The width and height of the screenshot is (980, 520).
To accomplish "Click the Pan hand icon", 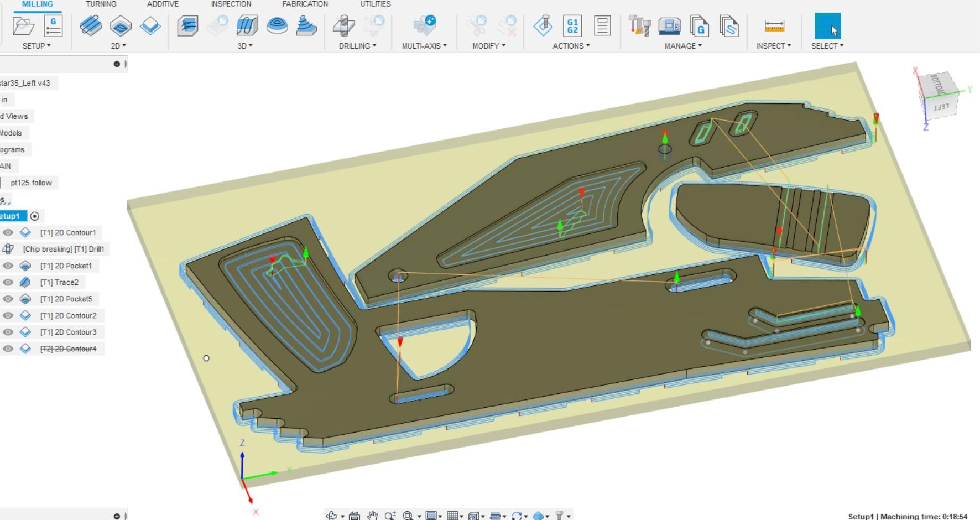I will [x=373, y=516].
